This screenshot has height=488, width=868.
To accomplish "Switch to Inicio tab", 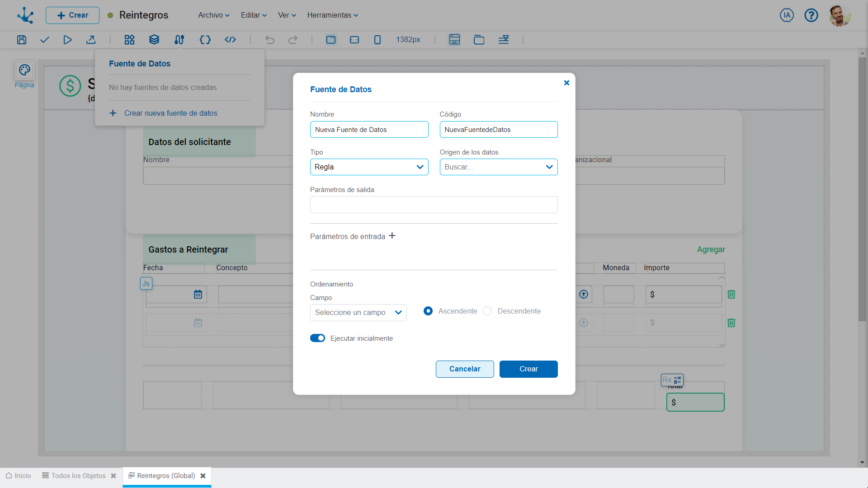I will [19, 476].
